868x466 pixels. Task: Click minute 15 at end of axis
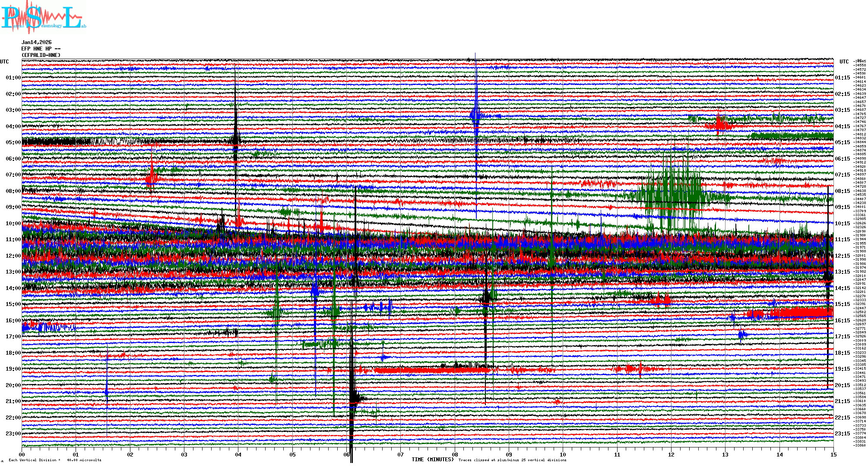833,454
